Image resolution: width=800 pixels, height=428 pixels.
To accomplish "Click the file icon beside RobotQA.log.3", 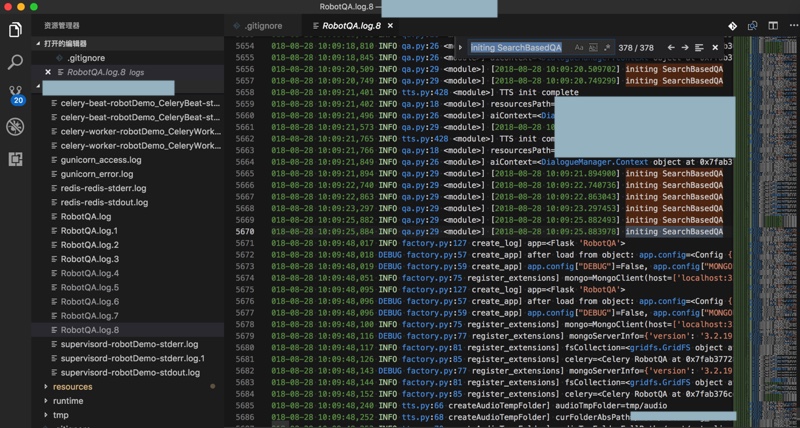I will (55, 259).
